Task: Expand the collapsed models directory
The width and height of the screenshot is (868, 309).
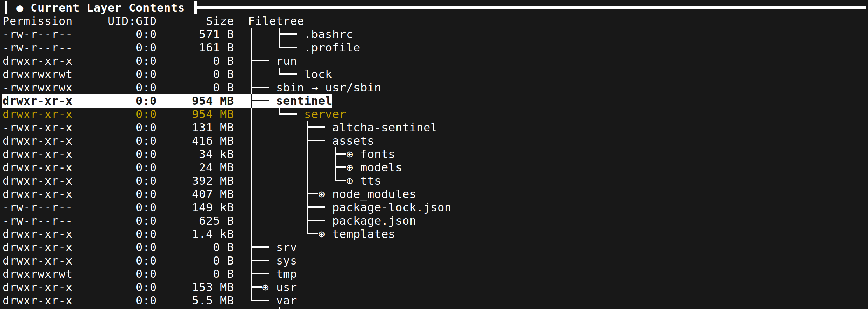Action: (x=349, y=168)
